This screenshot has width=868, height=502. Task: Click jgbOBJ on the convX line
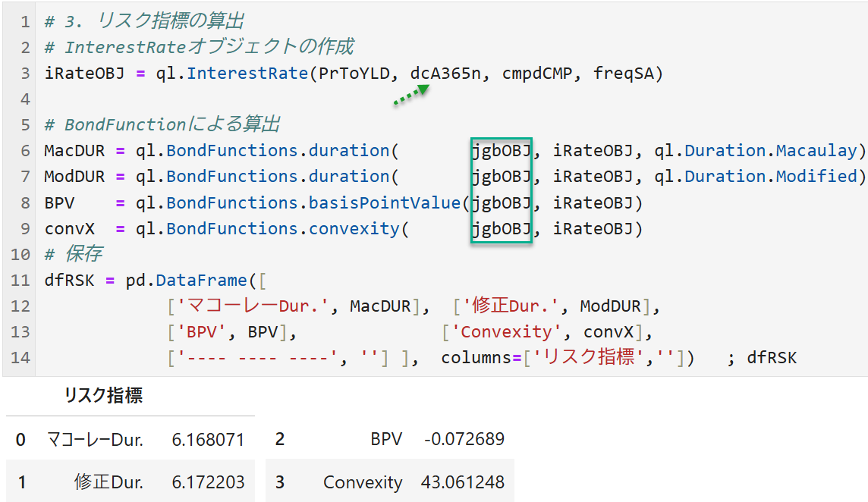point(501,228)
